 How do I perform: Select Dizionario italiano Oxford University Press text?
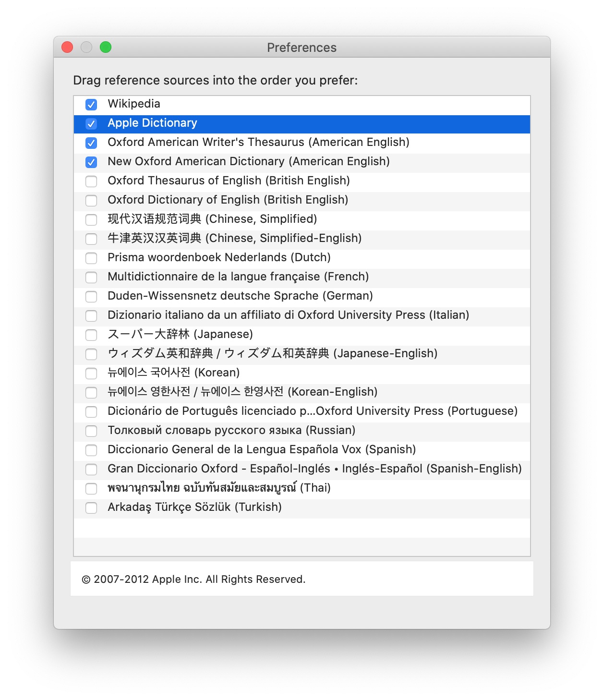point(289,315)
